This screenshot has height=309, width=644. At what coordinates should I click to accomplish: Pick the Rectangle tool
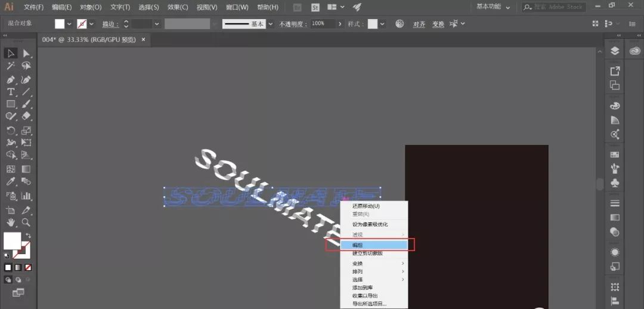coord(11,104)
